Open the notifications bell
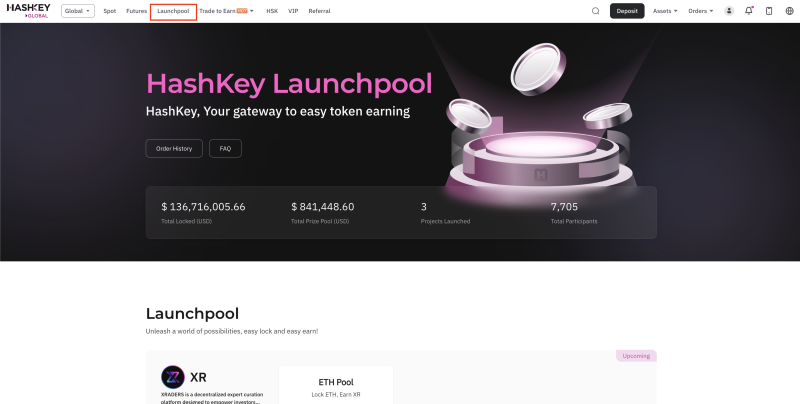This screenshot has height=404, width=800. click(x=748, y=11)
